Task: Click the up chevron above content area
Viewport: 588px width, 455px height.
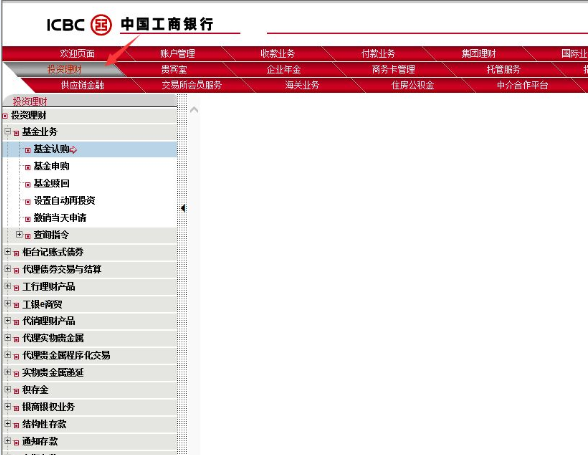Action: point(194,110)
